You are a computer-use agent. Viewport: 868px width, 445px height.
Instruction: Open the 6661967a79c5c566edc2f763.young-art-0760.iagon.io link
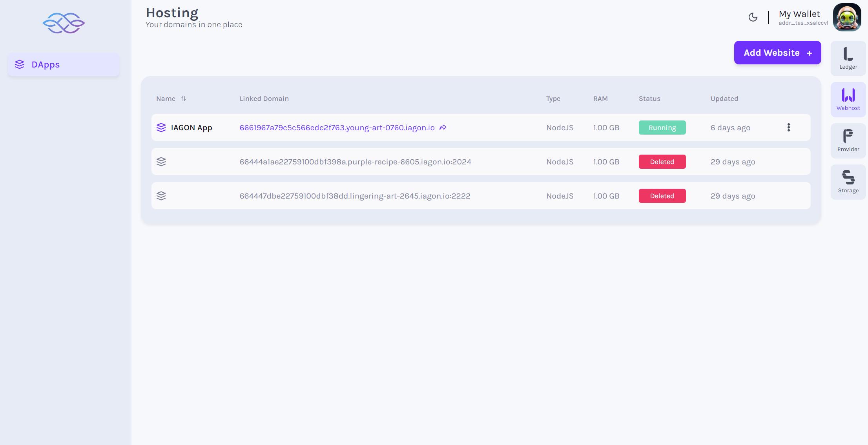[x=337, y=128]
